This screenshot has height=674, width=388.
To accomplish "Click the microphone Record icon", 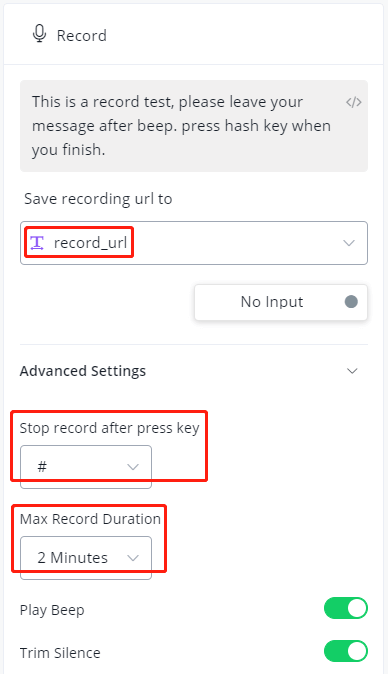I will tap(40, 34).
